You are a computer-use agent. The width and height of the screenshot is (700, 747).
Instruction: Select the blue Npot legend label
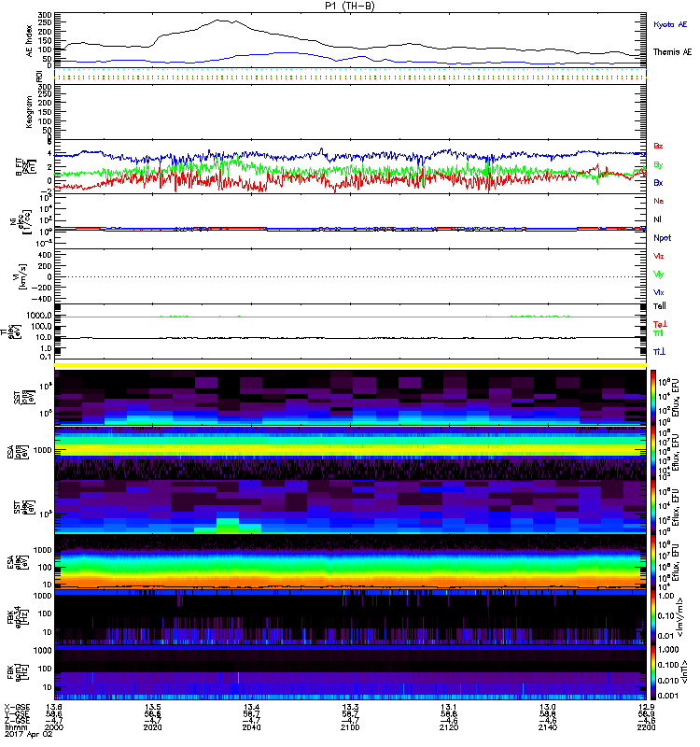click(663, 238)
